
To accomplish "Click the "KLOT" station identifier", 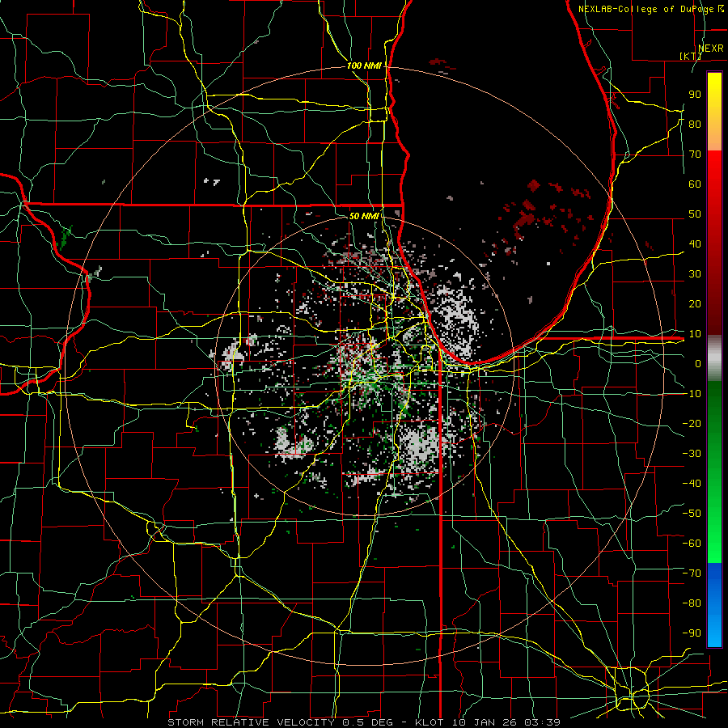I will click(x=430, y=722).
